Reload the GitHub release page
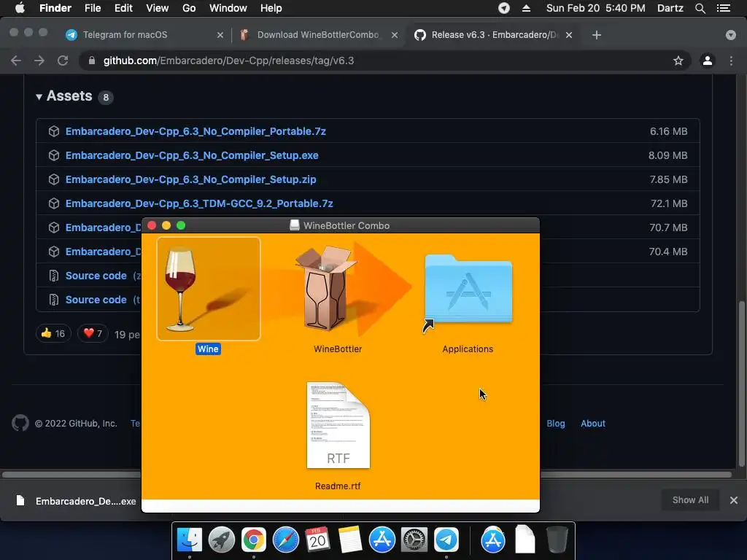 click(x=63, y=61)
